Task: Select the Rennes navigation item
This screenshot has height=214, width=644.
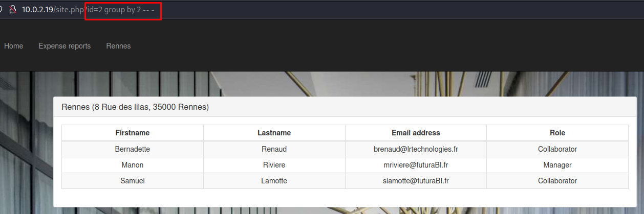Action: (x=118, y=46)
